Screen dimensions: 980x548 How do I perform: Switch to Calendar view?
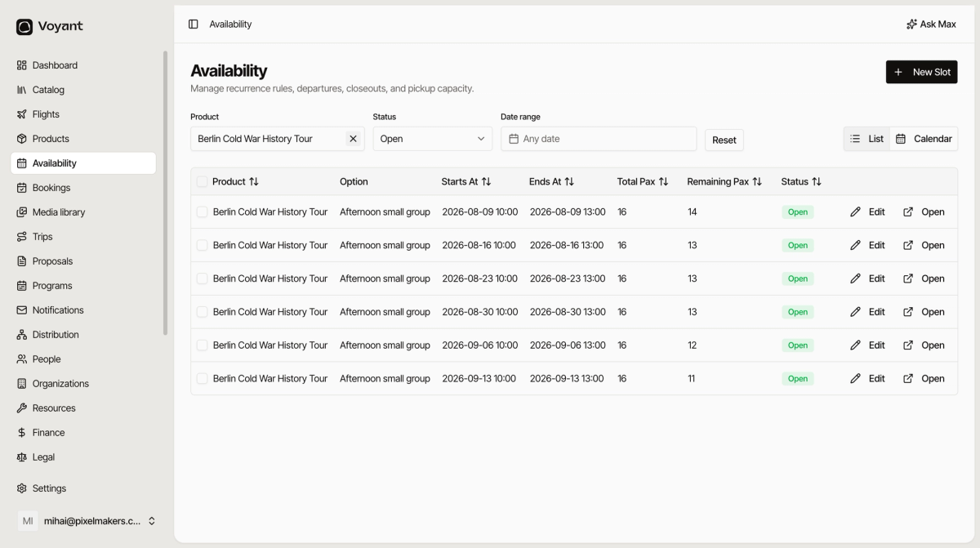click(924, 139)
